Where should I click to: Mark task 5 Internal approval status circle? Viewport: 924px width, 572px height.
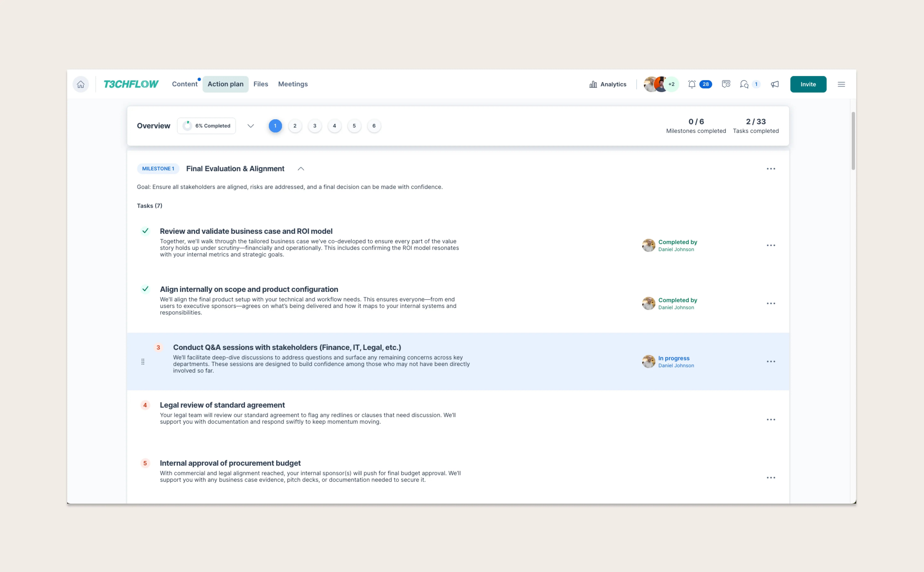[145, 463]
